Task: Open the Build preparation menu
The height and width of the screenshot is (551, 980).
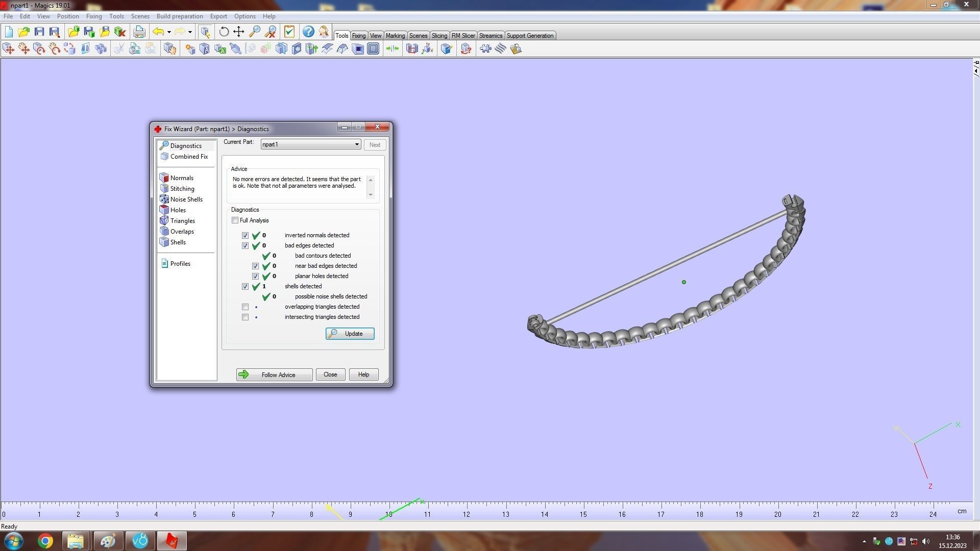Action: pyautogui.click(x=179, y=16)
